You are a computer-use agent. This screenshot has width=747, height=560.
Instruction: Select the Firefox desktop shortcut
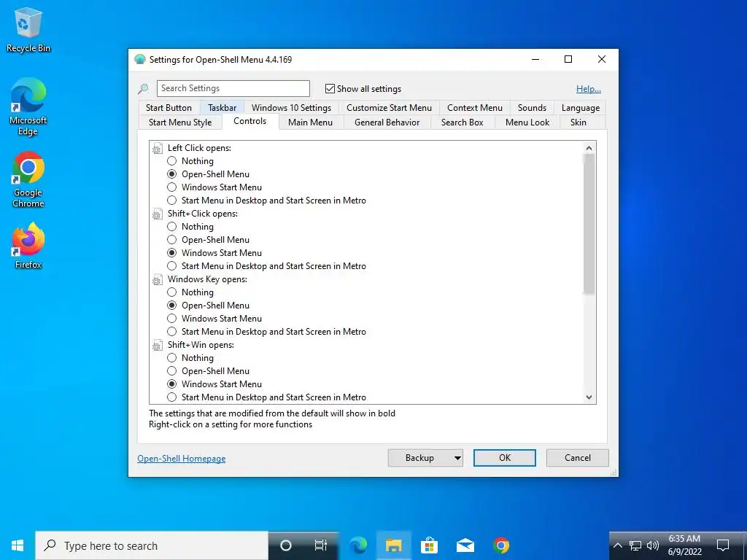[28, 246]
